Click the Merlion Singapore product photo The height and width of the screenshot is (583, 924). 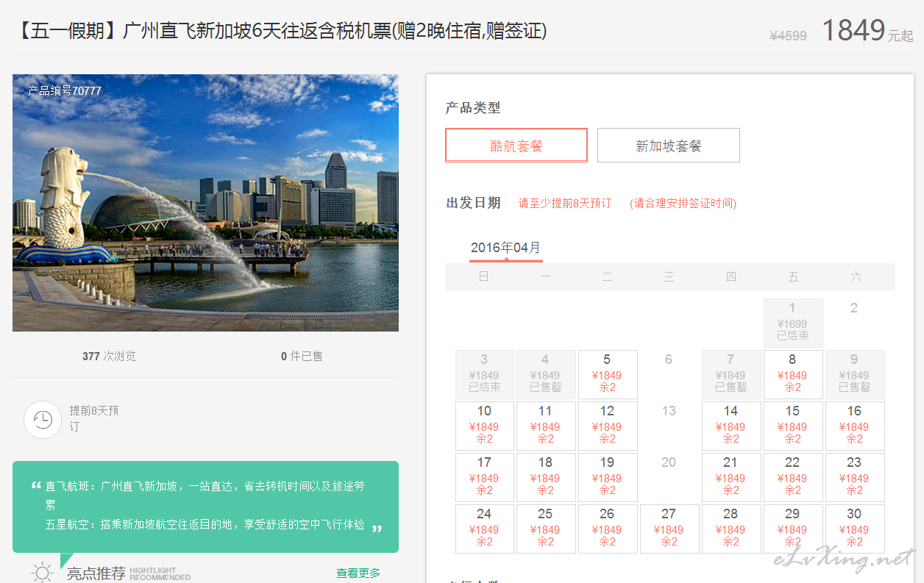(205, 203)
